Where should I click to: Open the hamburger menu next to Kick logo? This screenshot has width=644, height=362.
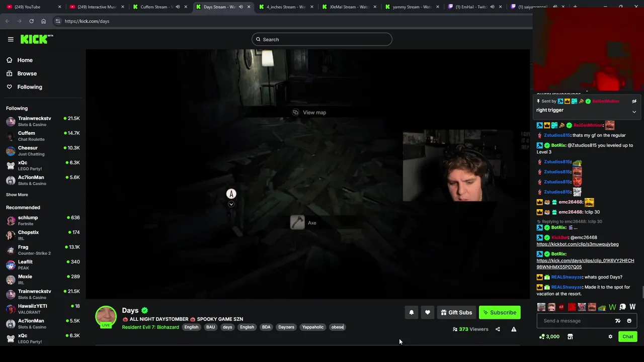(x=11, y=39)
